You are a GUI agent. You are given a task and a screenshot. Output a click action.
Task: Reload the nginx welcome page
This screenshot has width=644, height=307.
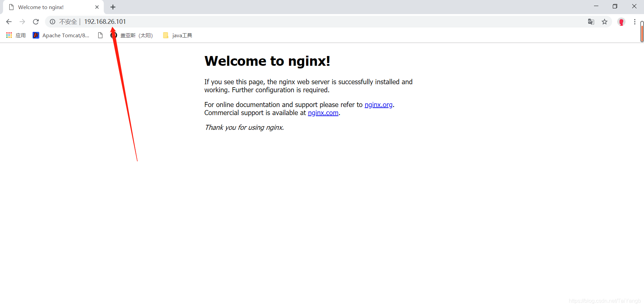point(36,22)
